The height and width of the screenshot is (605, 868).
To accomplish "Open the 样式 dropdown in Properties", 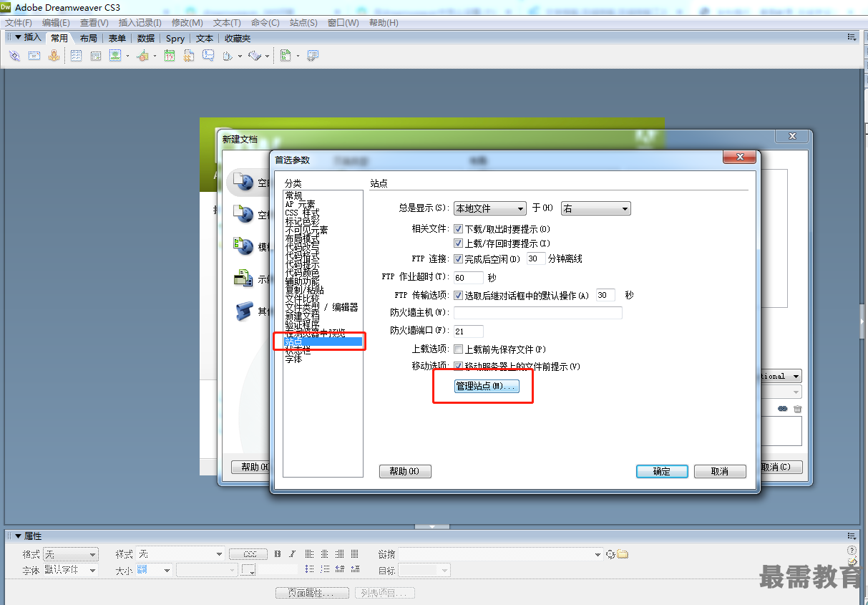I will pos(180,554).
